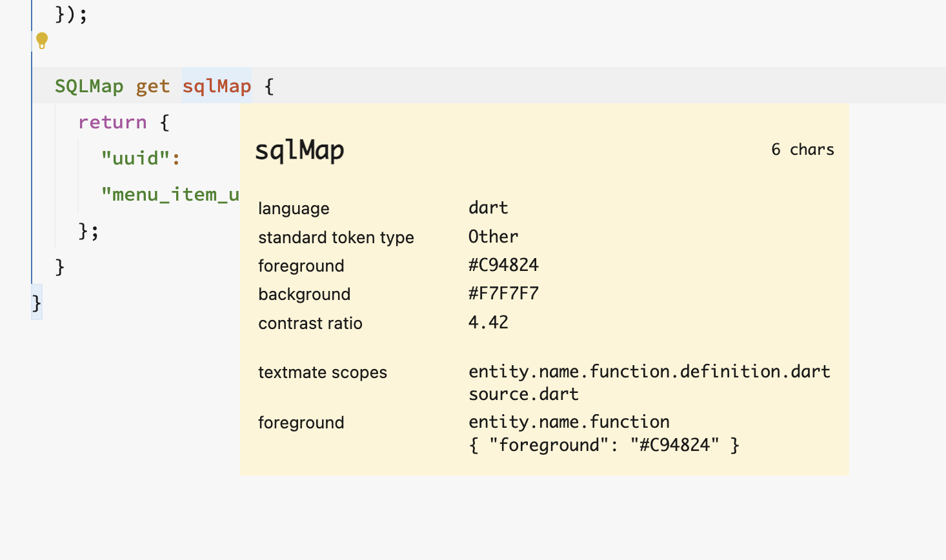The height and width of the screenshot is (560, 946).
Task: Select the 'SQLMap' return type in code
Action: point(89,86)
